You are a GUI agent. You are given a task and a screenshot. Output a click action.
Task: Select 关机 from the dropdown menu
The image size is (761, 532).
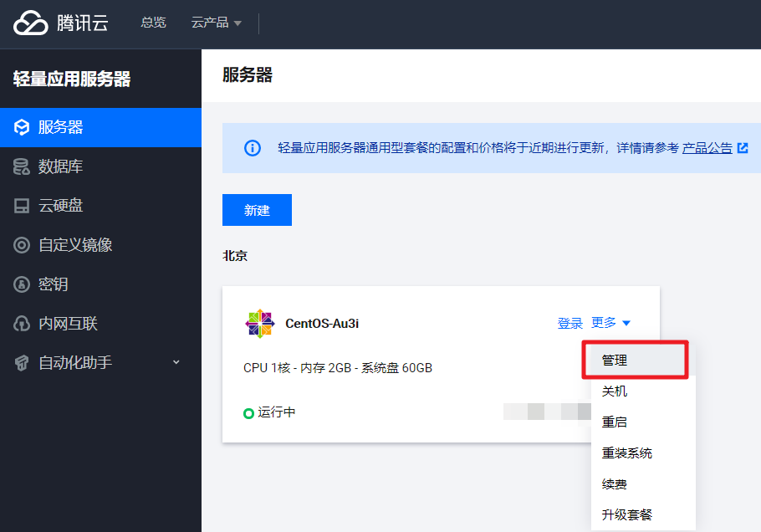pyautogui.click(x=643, y=391)
